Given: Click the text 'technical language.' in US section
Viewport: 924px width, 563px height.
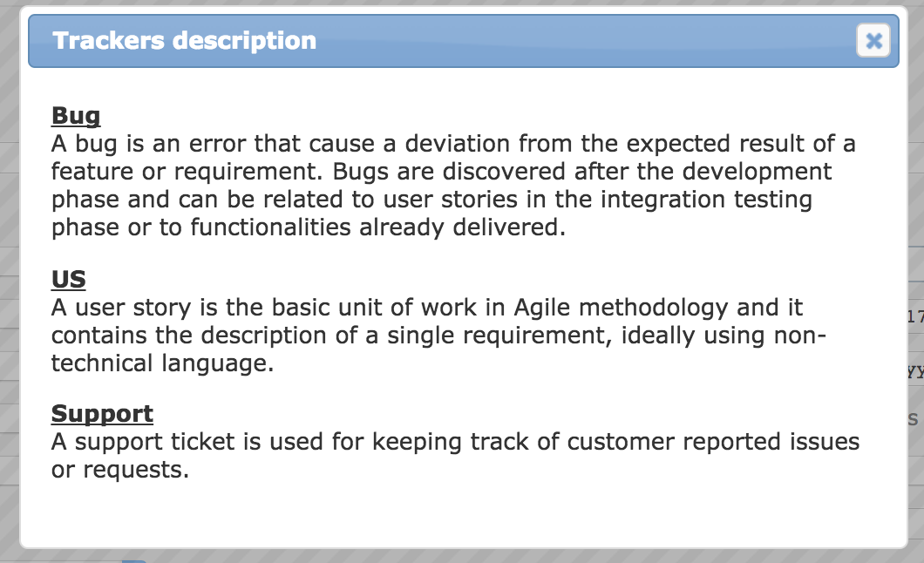Looking at the screenshot, I should pyautogui.click(x=163, y=363).
